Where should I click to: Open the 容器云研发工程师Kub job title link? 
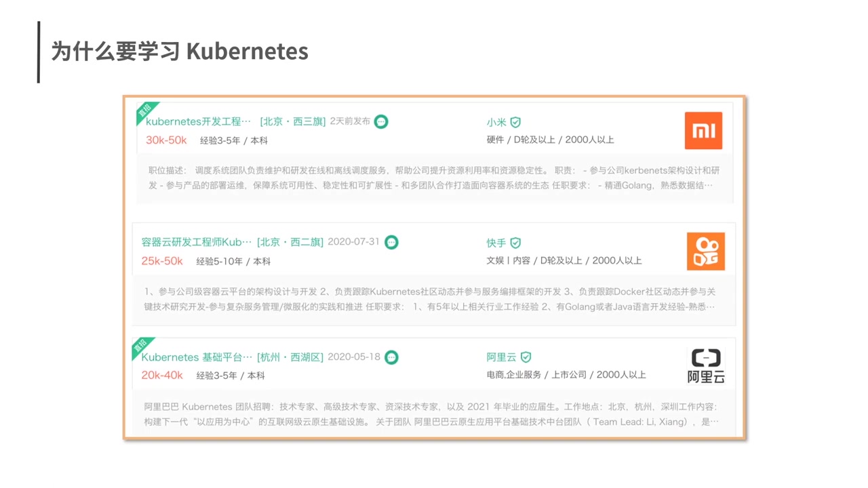[x=197, y=242]
